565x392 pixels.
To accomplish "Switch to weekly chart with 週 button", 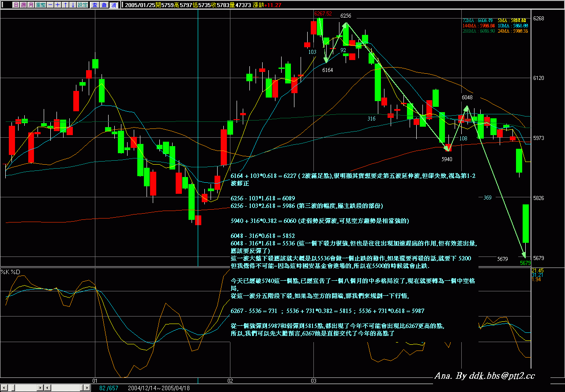I will pos(23,5).
